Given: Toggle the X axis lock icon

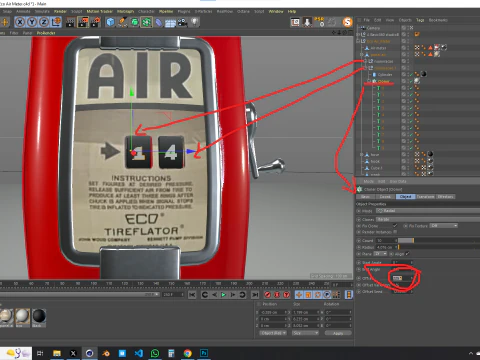Looking at the screenshot, I should pos(20,22).
